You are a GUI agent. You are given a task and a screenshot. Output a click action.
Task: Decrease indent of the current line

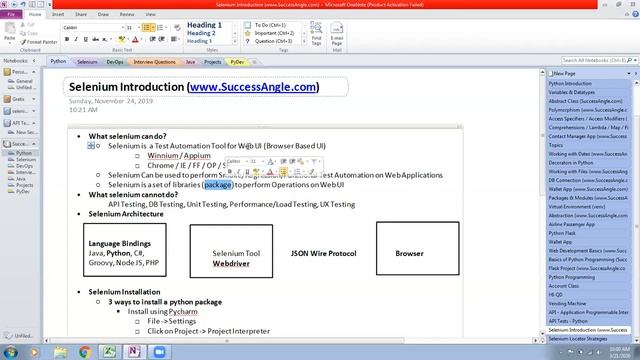153,39
